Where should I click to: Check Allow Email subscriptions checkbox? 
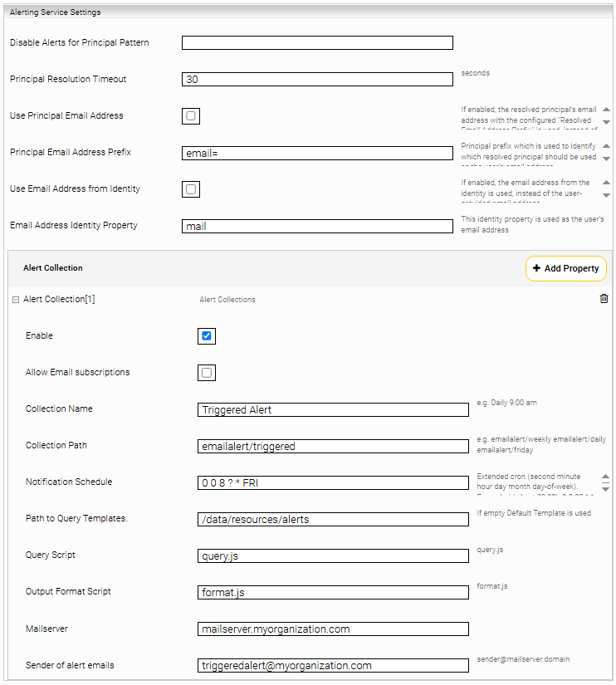click(207, 373)
